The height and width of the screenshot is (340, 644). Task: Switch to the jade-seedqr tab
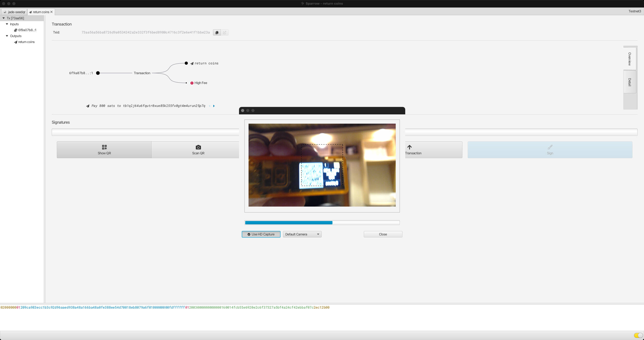(14, 12)
